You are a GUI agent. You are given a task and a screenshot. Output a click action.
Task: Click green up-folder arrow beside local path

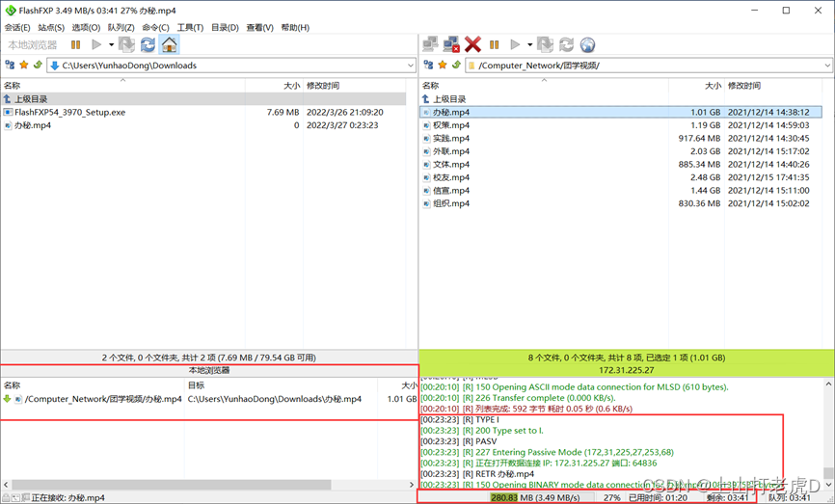click(38, 66)
